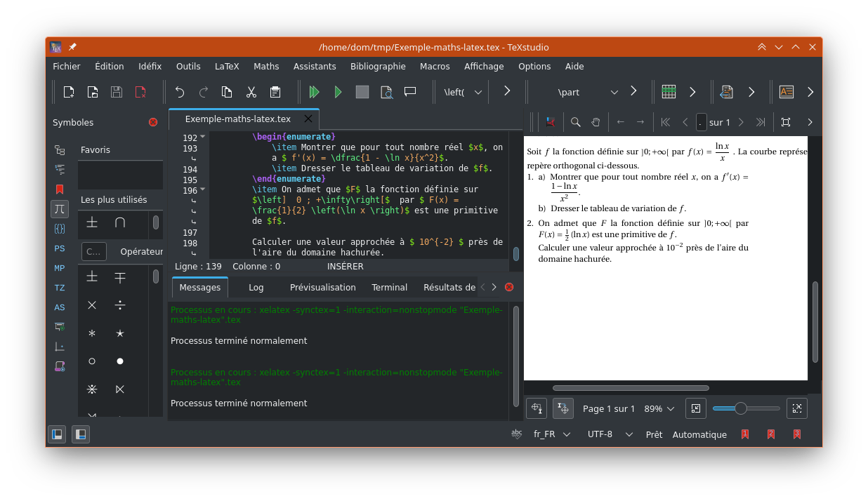Click the fit-to-window icon in the viewer toolbar
This screenshot has width=868, height=501.
[786, 122]
